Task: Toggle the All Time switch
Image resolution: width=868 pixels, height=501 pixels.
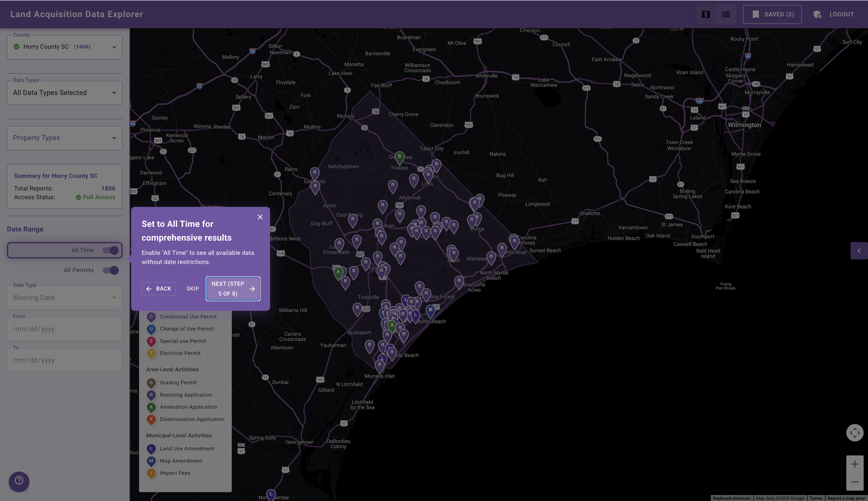Action: point(110,250)
